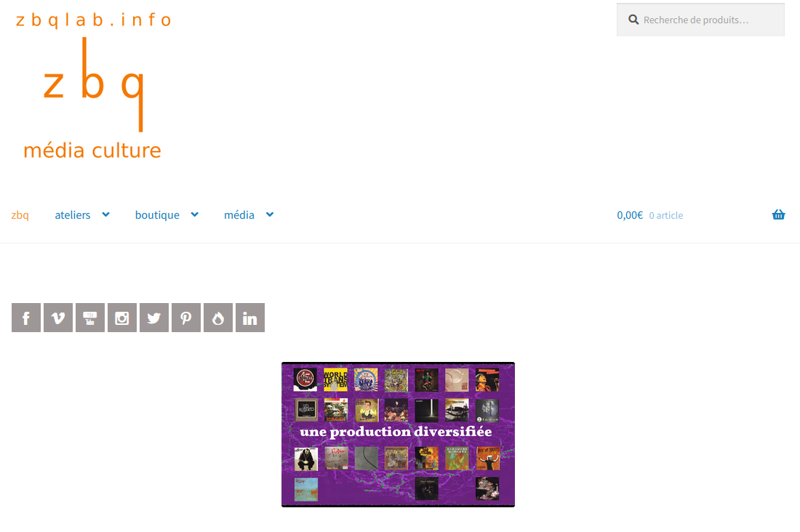Select the zbq menu item
Viewport: 800px width, 532px height.
[x=20, y=215]
